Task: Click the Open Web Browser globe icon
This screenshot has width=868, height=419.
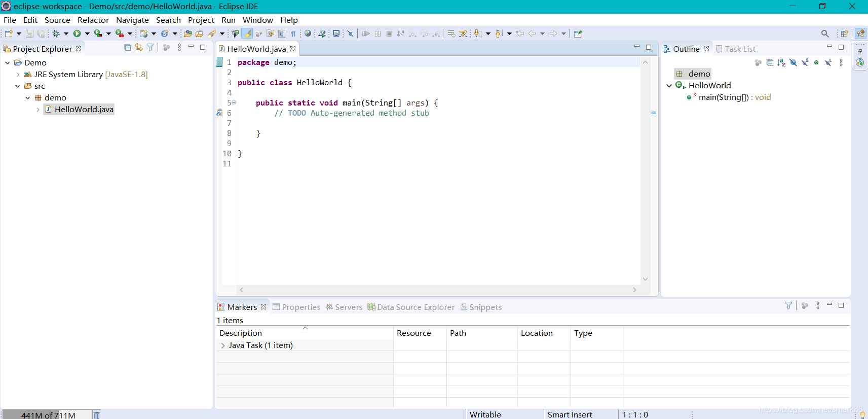Action: 308,33
